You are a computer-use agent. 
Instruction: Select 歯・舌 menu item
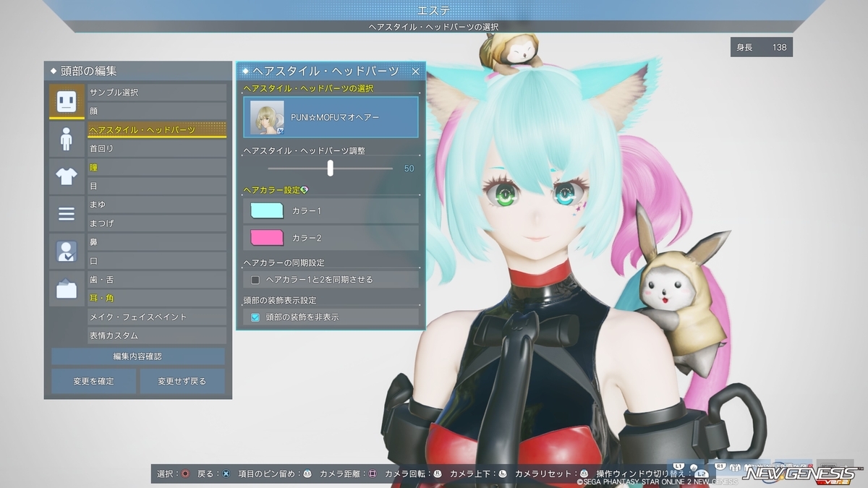click(157, 280)
